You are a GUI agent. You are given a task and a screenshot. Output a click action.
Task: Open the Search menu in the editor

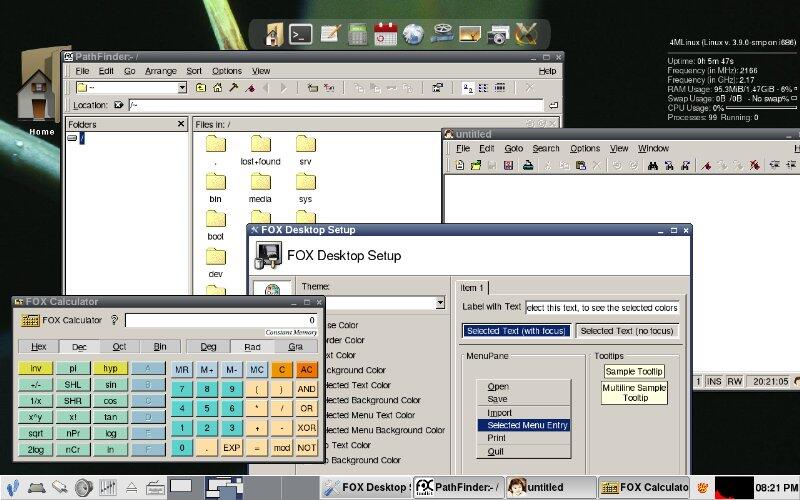[x=546, y=148]
